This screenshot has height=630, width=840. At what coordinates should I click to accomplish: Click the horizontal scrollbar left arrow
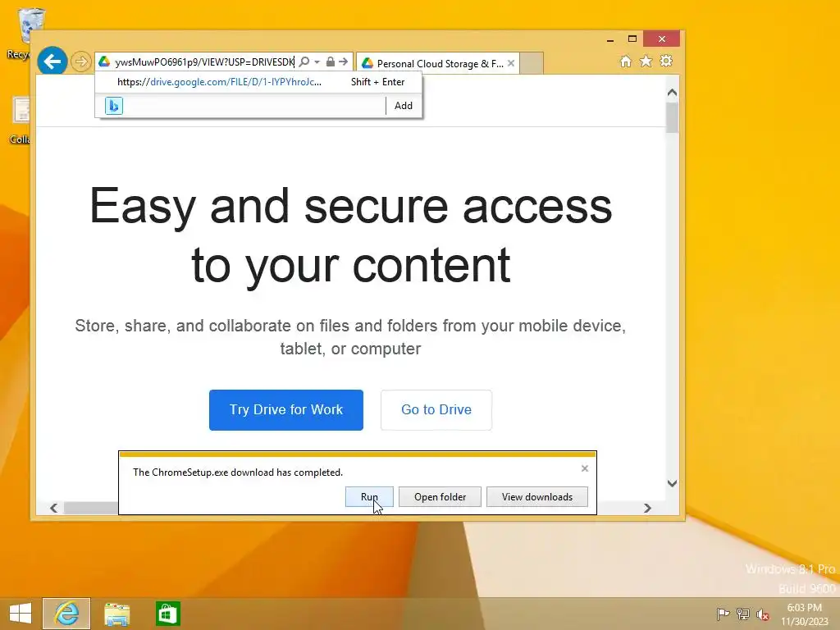click(53, 508)
